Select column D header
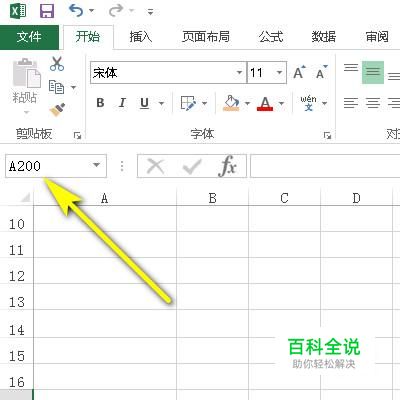Image resolution: width=400 pixels, height=400 pixels. [356, 198]
